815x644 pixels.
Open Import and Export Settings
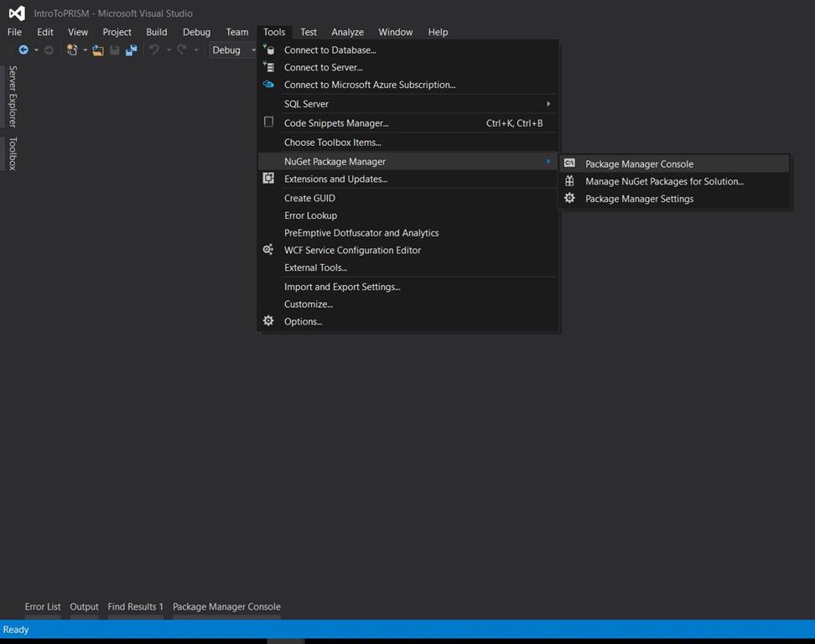coord(341,286)
